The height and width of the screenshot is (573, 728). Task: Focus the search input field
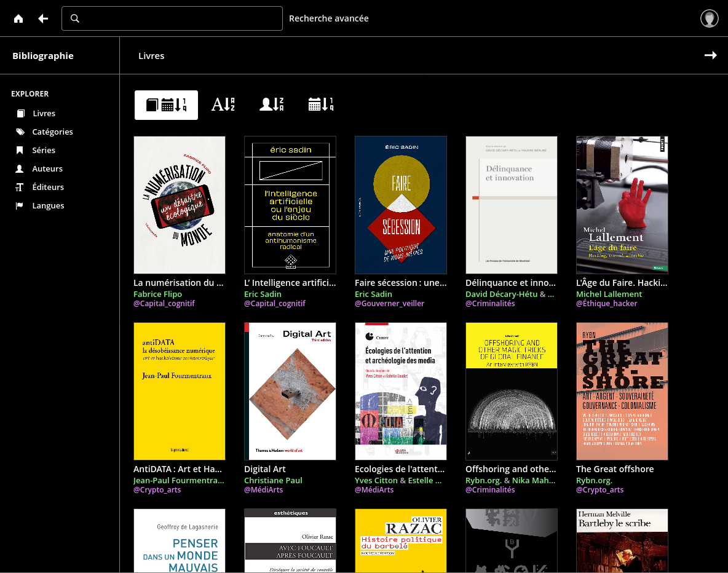pyautogui.click(x=172, y=18)
